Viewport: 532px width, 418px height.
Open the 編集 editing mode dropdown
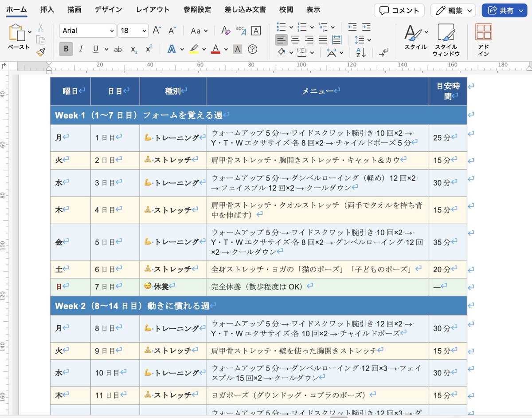[x=453, y=11]
